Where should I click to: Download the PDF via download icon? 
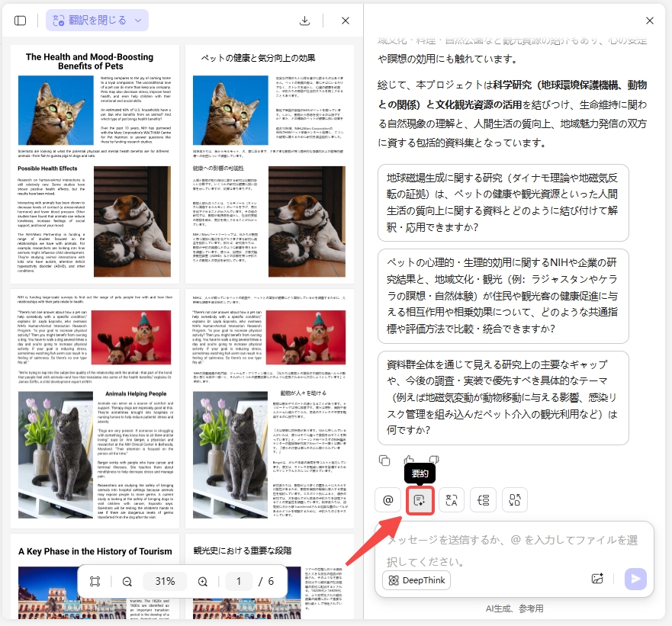pyautogui.click(x=304, y=21)
